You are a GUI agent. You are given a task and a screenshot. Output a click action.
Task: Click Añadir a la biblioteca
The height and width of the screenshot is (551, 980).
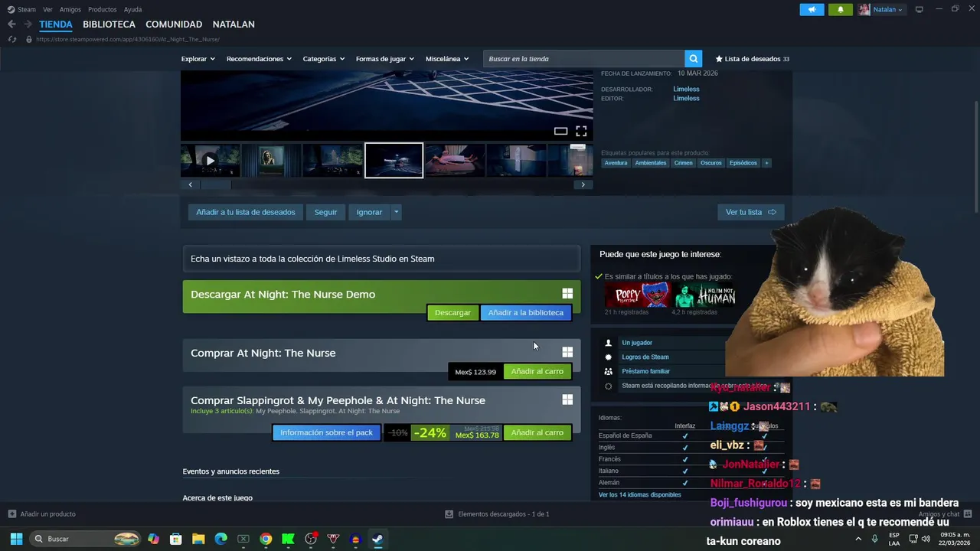pos(526,312)
